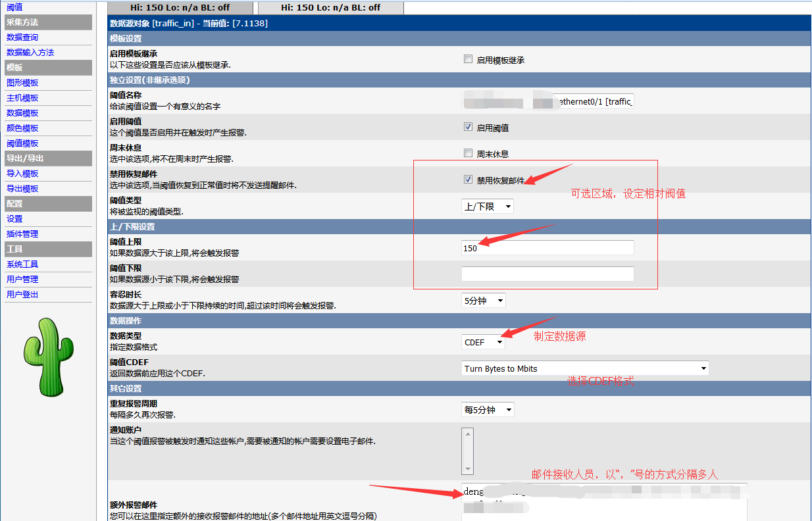
Task: Uncheck the 启用阈值 checkbox
Action: [468, 127]
